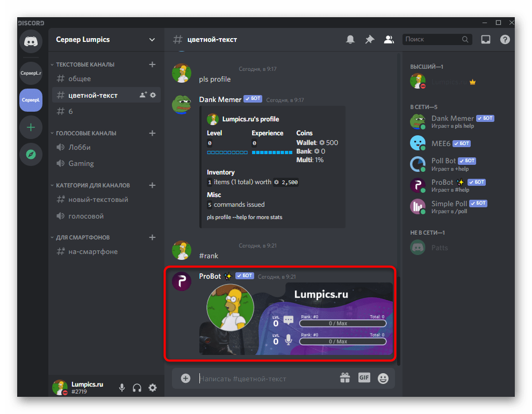
Task: Join the Gaming voice channel
Action: [x=106, y=163]
